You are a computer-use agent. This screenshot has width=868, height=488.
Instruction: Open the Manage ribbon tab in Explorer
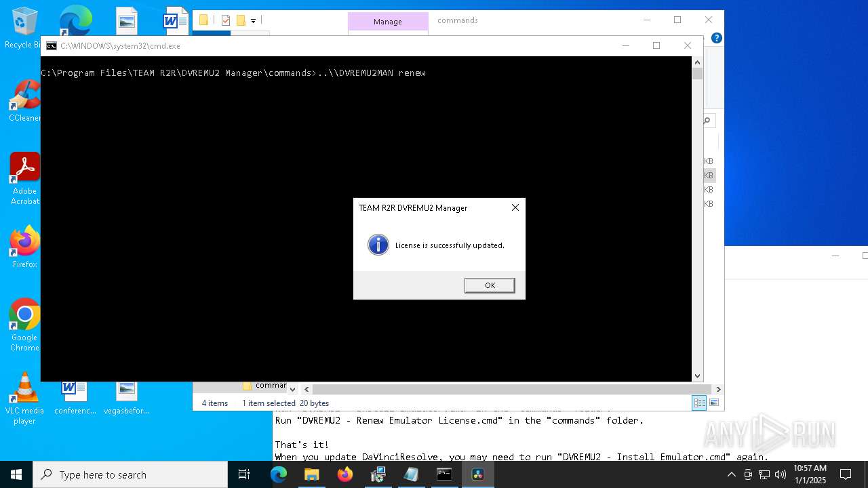coord(388,22)
